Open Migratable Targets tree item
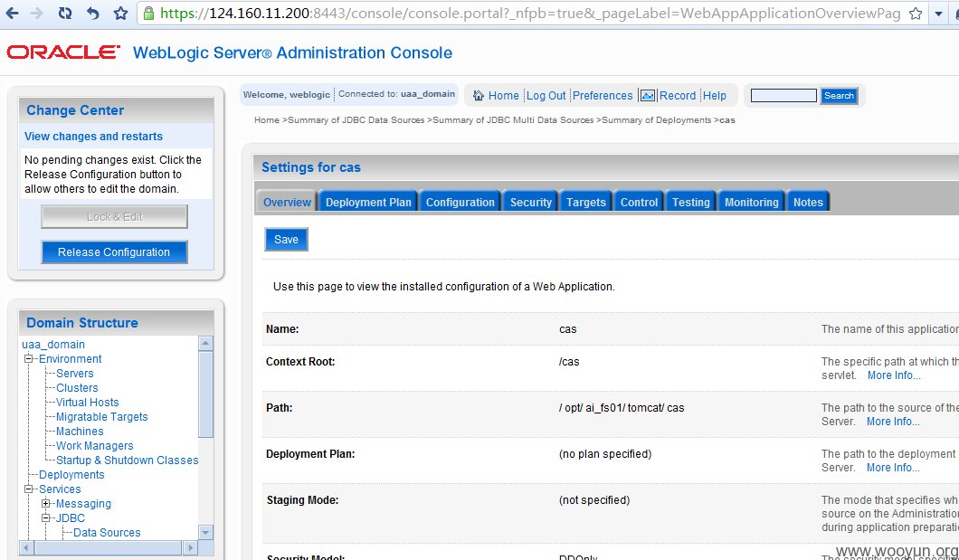Screen dimensions: 959x560 (x=101, y=417)
